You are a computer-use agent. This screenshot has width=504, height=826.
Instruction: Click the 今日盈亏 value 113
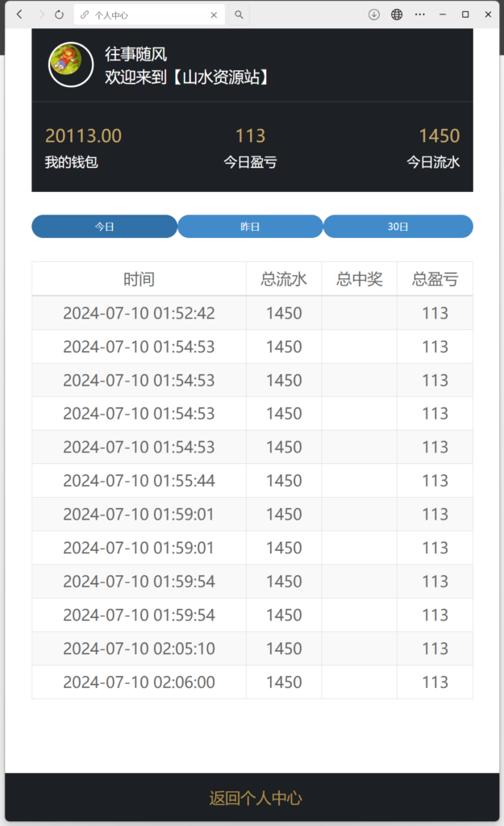click(x=251, y=137)
